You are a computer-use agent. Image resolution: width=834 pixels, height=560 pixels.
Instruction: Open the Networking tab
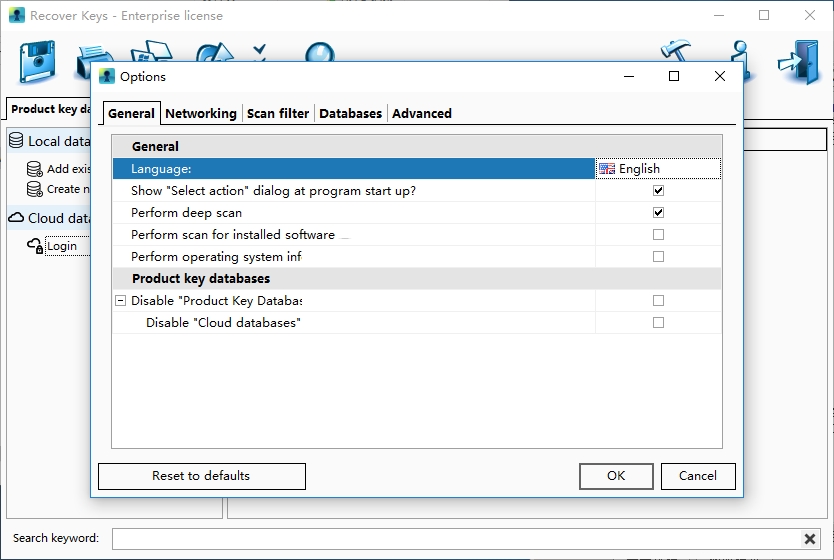(x=201, y=113)
